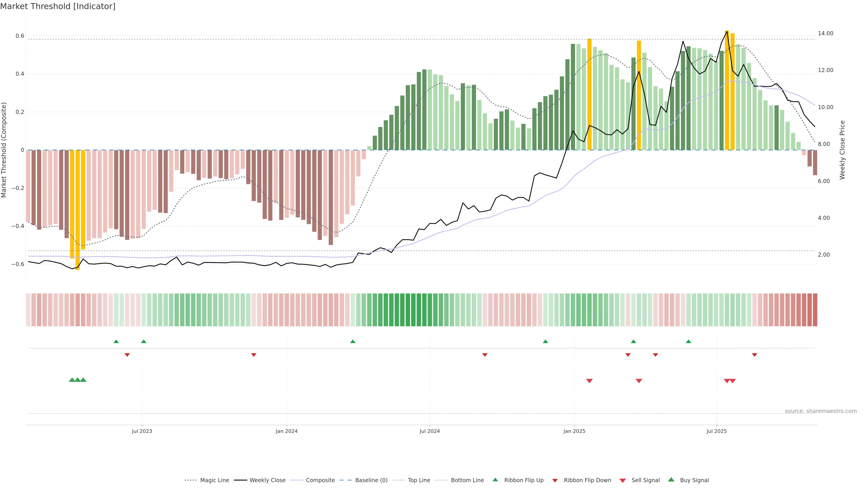Click the darkest green ribbon cell near Jul 2024

(x=408, y=310)
